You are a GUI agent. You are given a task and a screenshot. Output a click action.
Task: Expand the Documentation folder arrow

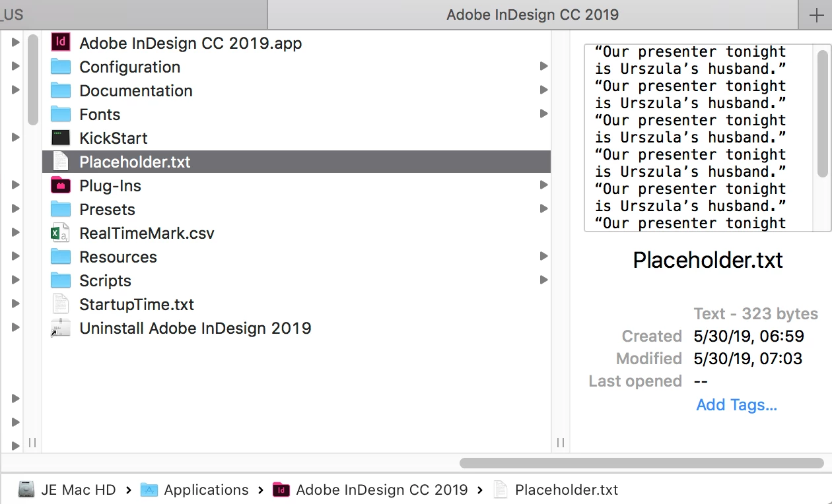(x=543, y=90)
